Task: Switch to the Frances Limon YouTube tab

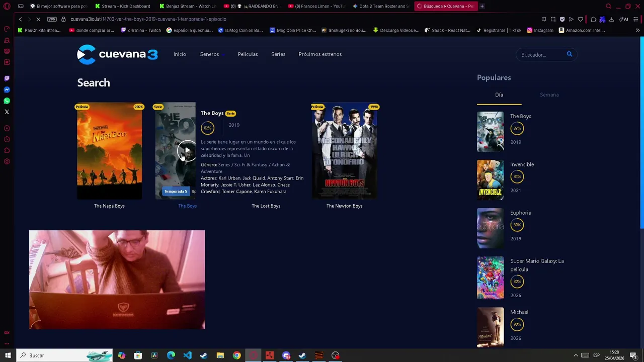Action: click(x=316, y=6)
